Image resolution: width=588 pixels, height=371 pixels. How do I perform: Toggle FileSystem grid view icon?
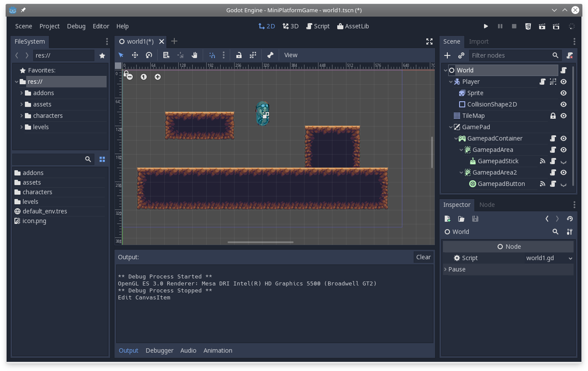(x=102, y=159)
